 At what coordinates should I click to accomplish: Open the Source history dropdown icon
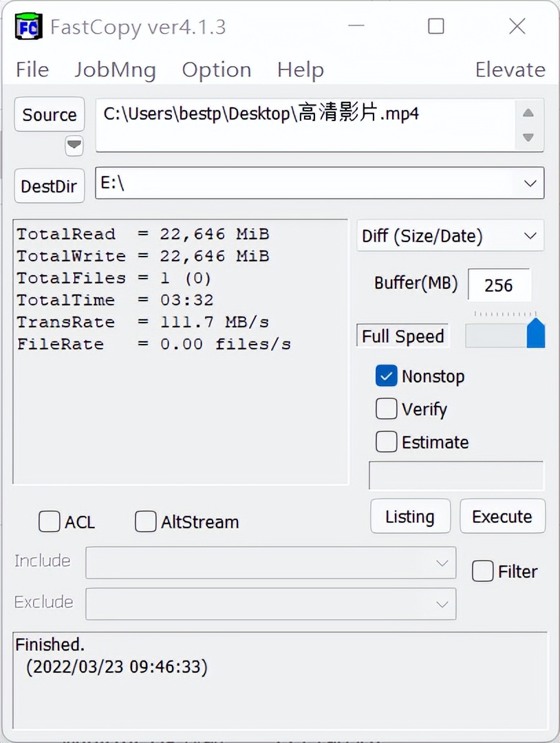(74, 146)
